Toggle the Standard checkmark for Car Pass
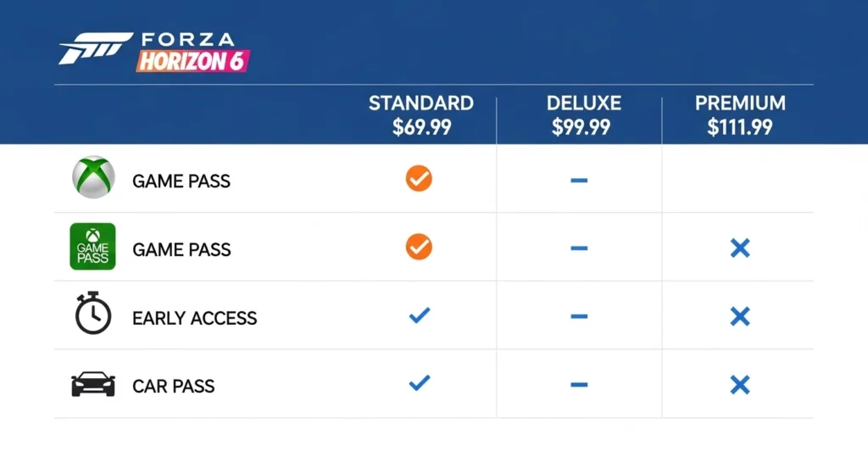The height and width of the screenshot is (474, 868). coord(420,384)
